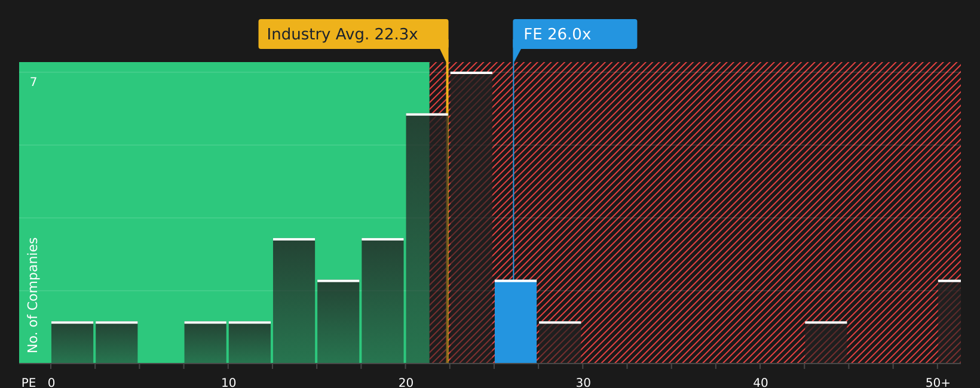Viewport: 980px width, 388px height.
Task: Click the Industry Avg. 22.3x label
Action: [353, 34]
